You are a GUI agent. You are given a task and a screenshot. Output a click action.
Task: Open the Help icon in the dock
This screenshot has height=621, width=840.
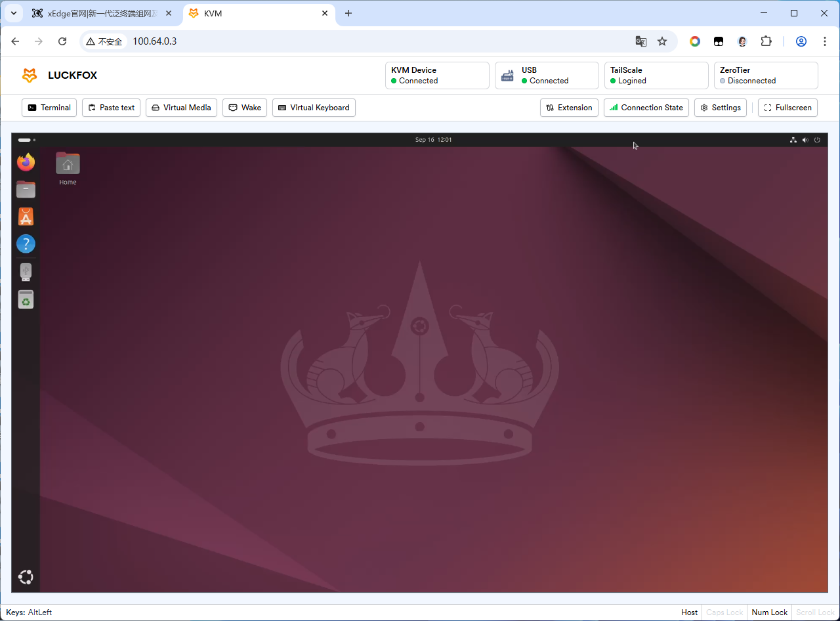coord(26,244)
